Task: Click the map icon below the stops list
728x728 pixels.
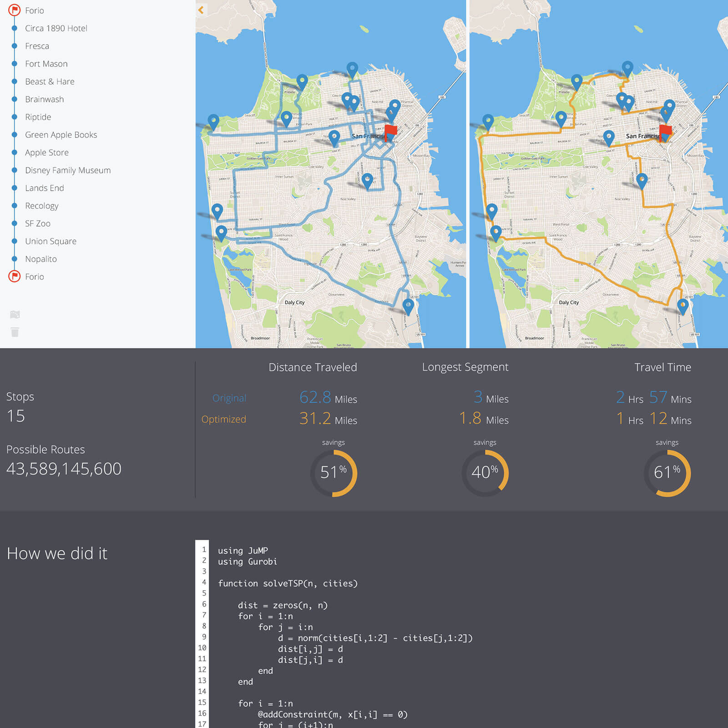Action: pyautogui.click(x=15, y=314)
